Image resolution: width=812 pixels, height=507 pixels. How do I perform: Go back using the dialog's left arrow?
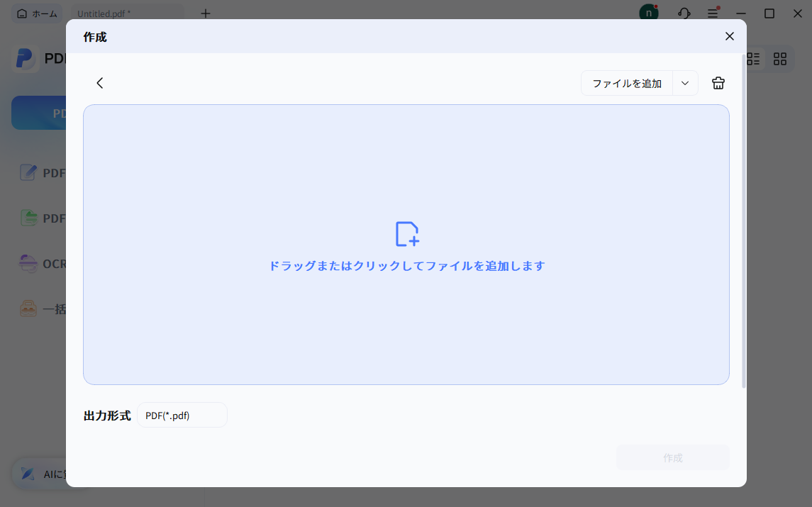(100, 83)
